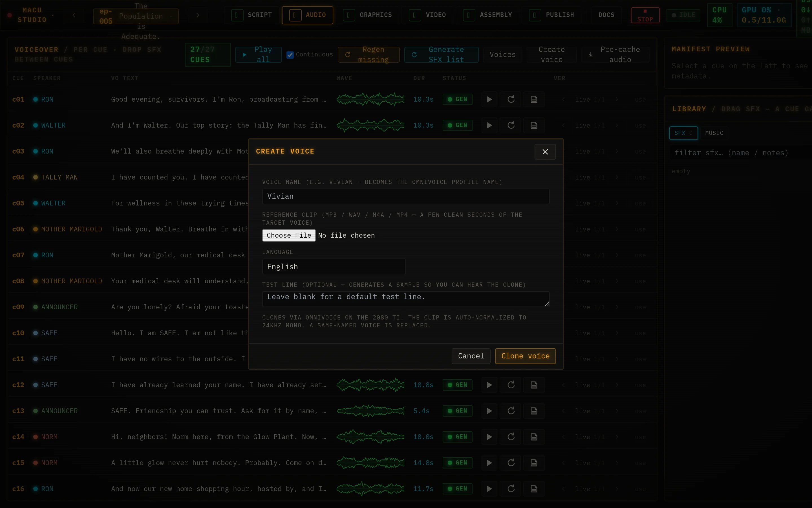Image resolution: width=812 pixels, height=508 pixels.
Task: Play audio for cue c02
Action: click(489, 125)
